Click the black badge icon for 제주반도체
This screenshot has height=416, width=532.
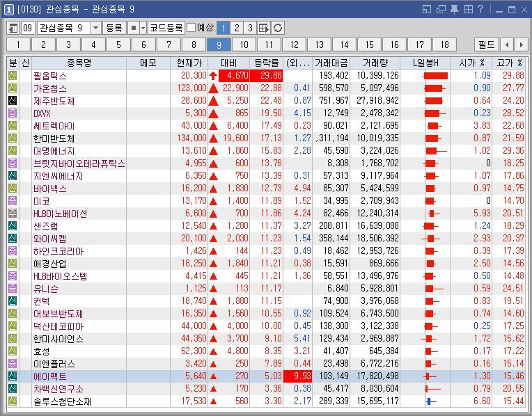[13, 100]
